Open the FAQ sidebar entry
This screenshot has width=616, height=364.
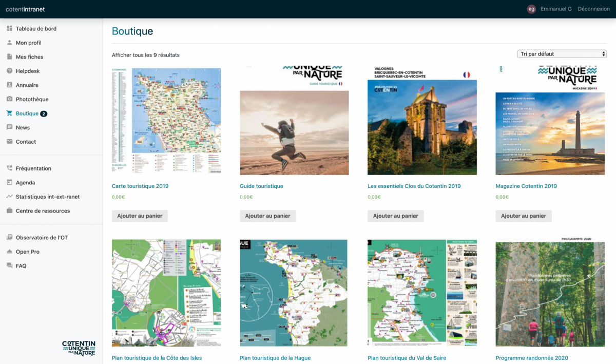pyautogui.click(x=21, y=266)
